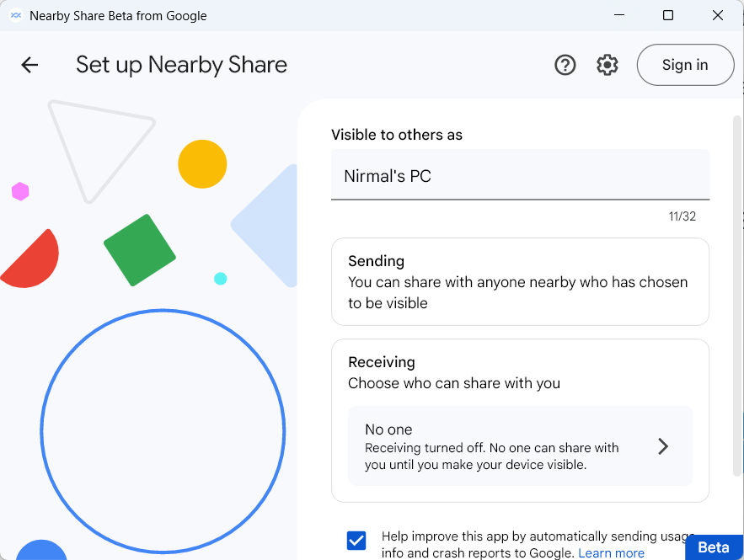Open help via question mark icon
The height and width of the screenshot is (560, 744).
coord(565,65)
